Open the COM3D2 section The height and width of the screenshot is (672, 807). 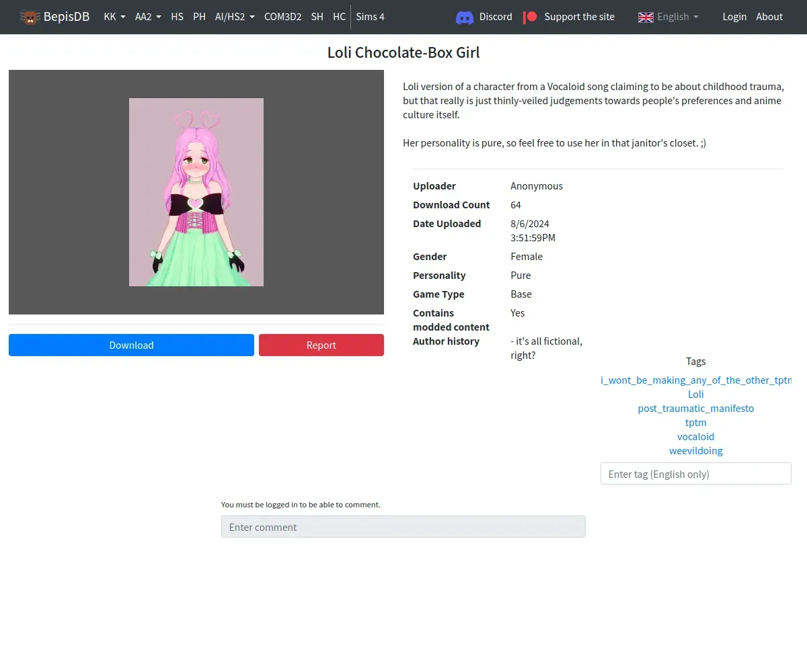(x=282, y=17)
